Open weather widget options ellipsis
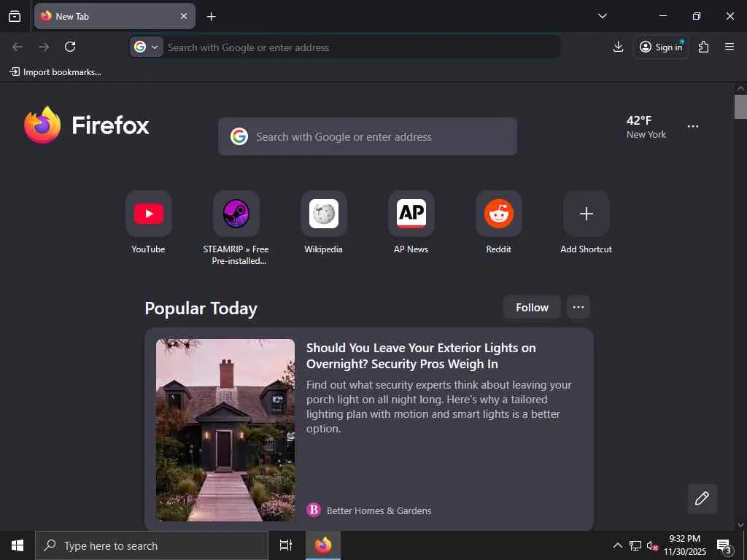Screen dimensions: 747x560 693,127
